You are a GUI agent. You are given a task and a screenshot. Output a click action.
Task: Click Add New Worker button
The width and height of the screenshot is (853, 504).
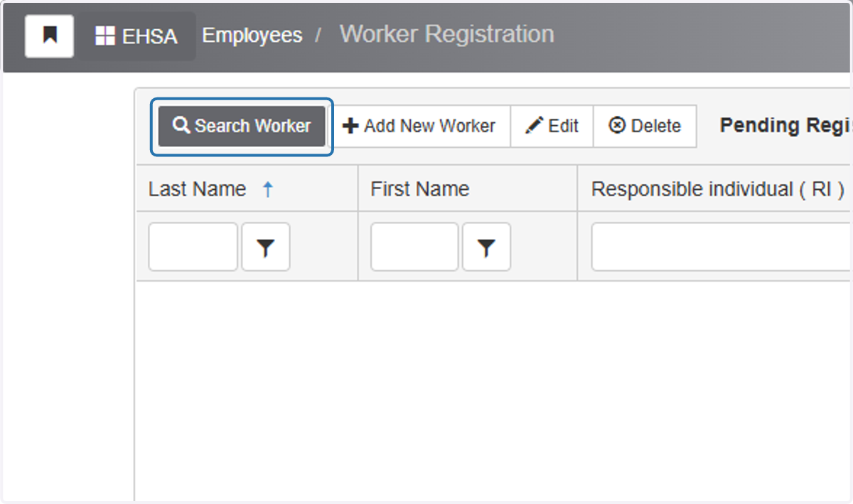tap(419, 127)
